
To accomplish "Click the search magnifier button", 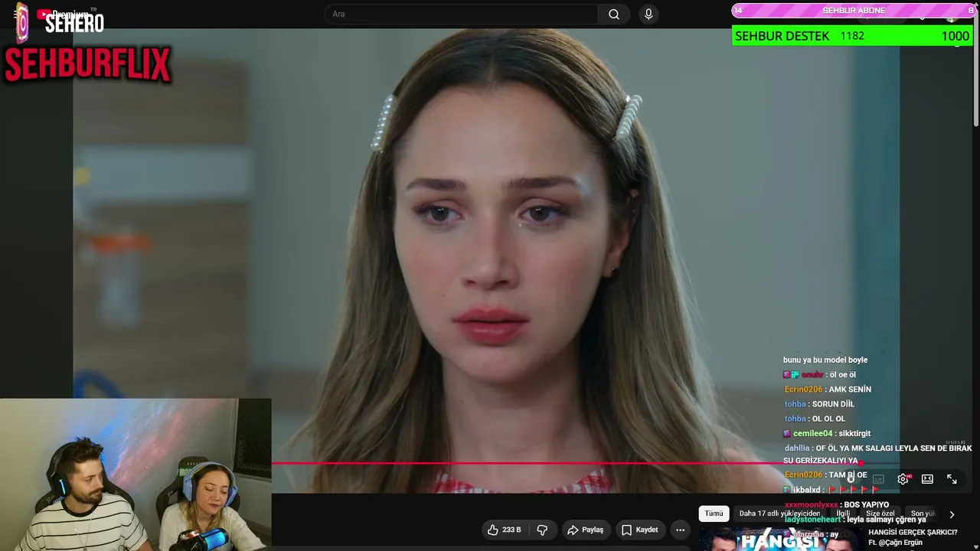I will (x=614, y=14).
